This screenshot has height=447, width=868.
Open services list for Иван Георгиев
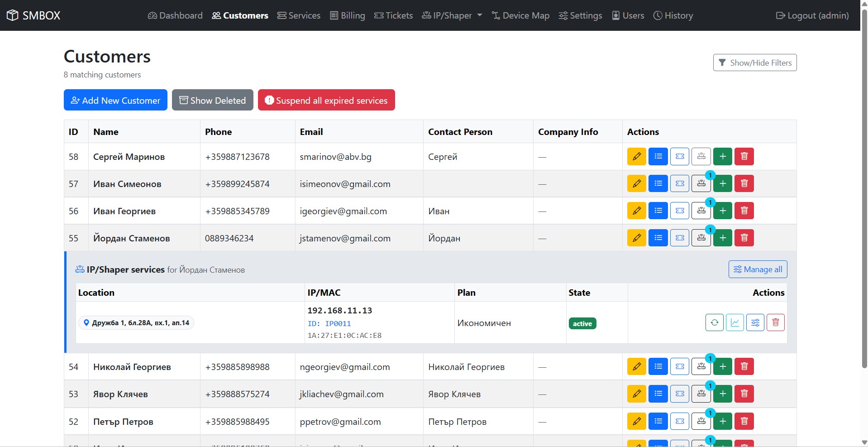point(658,211)
